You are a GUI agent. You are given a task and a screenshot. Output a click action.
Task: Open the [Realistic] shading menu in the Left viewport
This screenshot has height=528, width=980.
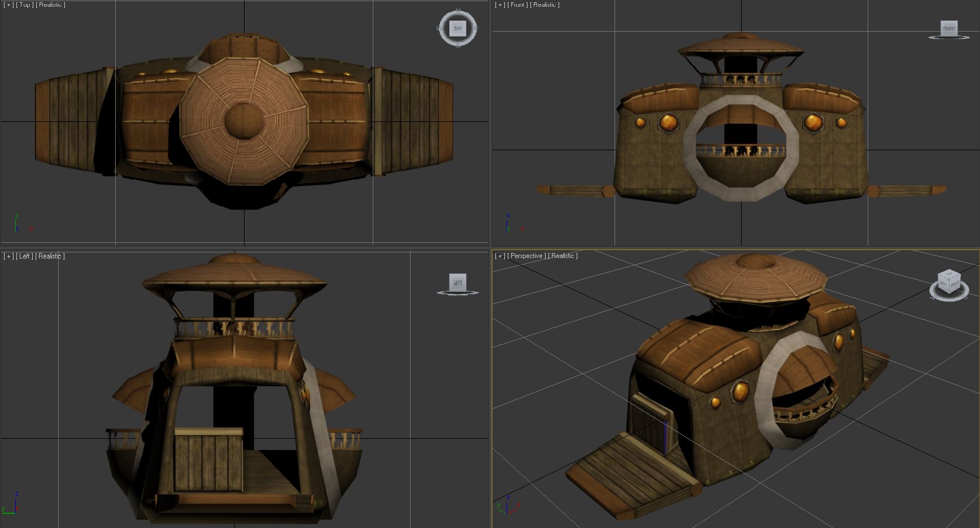click(50, 256)
